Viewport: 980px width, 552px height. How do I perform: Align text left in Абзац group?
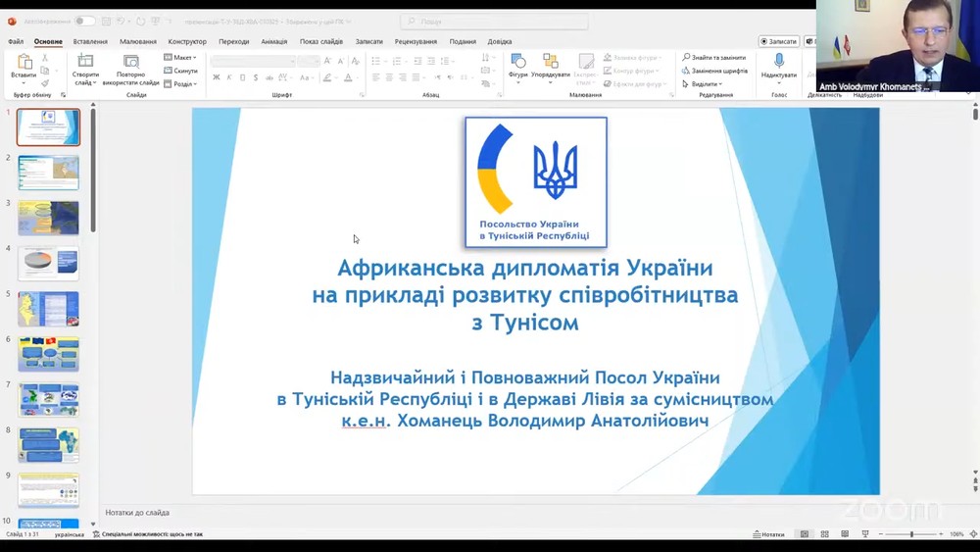coord(375,77)
